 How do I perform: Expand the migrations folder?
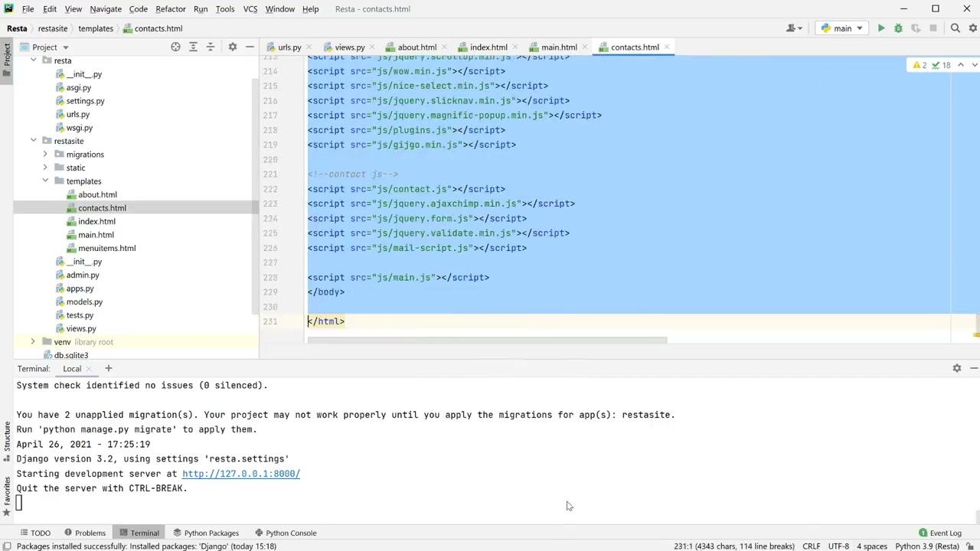(44, 155)
